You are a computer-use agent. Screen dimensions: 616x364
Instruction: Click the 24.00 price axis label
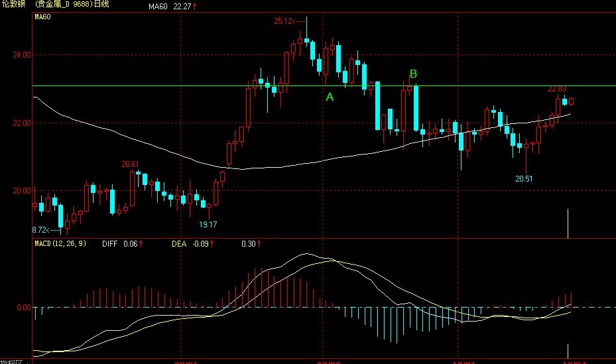click(22, 55)
